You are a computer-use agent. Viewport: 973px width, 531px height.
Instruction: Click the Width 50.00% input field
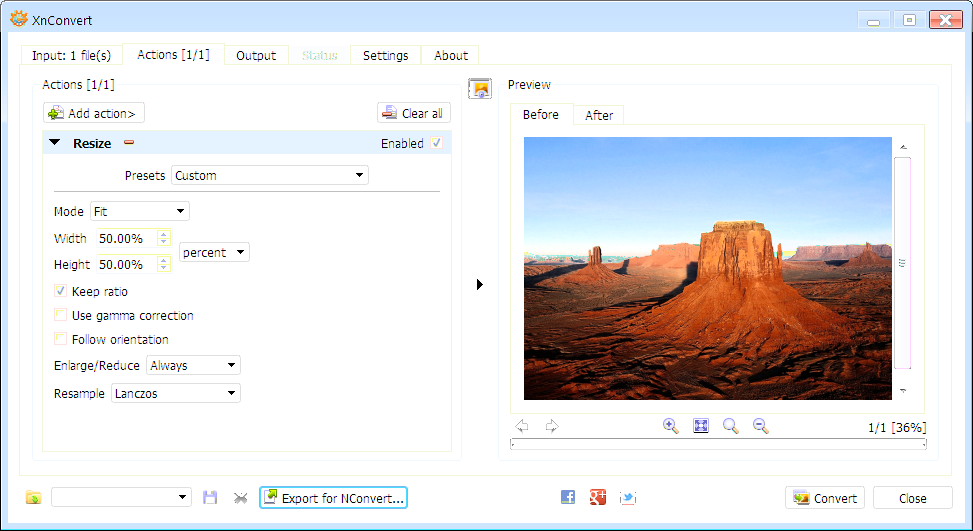127,238
